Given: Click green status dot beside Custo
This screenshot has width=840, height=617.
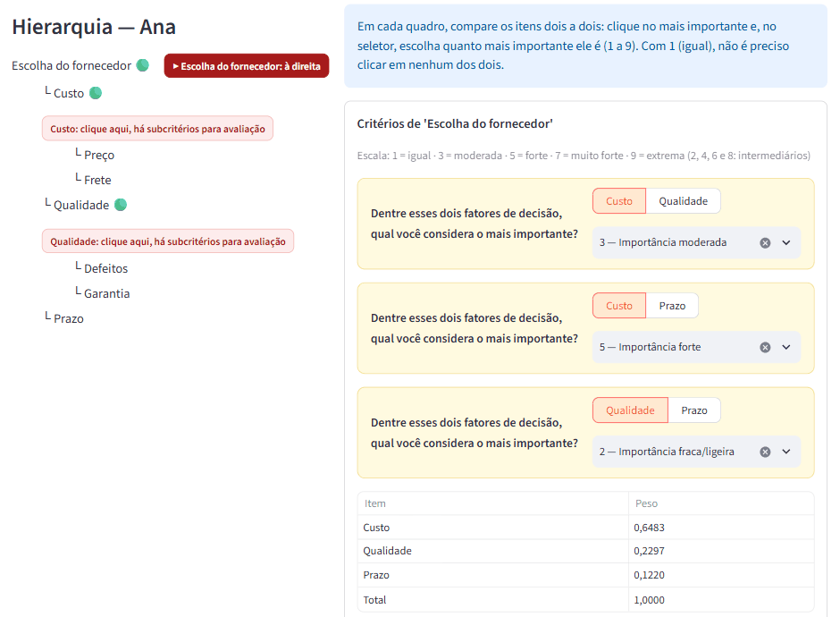Looking at the screenshot, I should [x=96, y=93].
